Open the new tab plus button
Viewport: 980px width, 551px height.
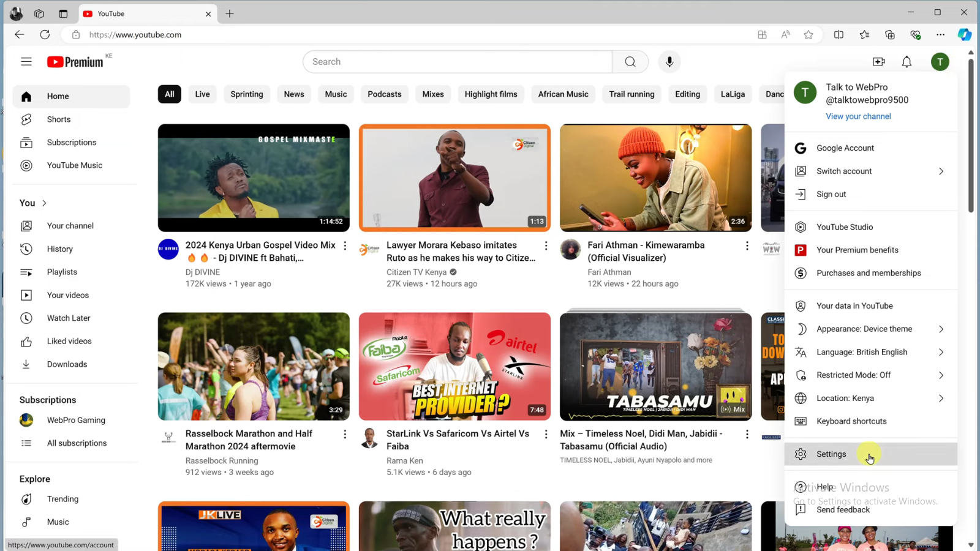pos(230,13)
